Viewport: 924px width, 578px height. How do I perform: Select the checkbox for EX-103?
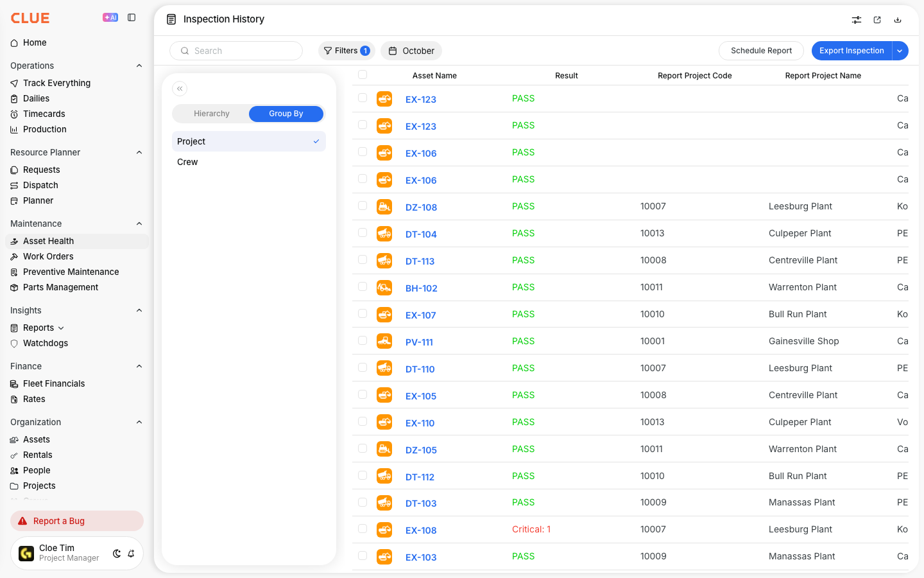[363, 556]
